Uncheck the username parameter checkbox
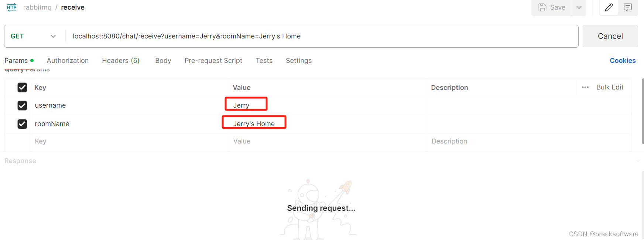The height and width of the screenshot is (240, 644). point(22,106)
